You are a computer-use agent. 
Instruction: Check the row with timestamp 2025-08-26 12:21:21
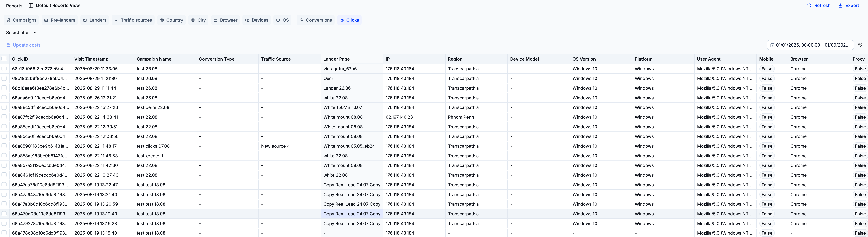pyautogui.click(x=4, y=98)
